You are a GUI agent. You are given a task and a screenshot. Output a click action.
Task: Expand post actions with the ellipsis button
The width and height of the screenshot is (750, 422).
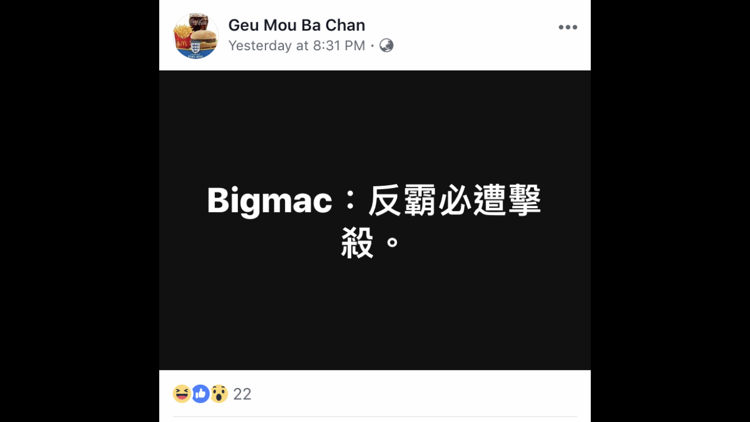(x=568, y=27)
